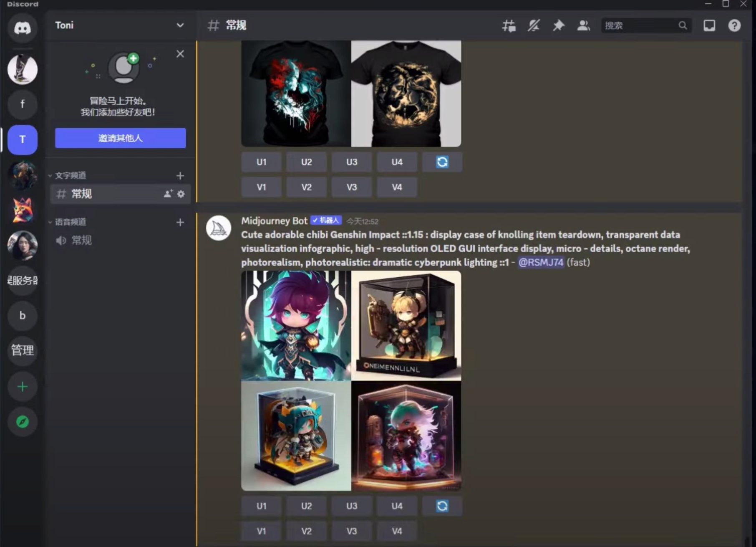
Task: Open the 管理 server icon
Action: 23,351
